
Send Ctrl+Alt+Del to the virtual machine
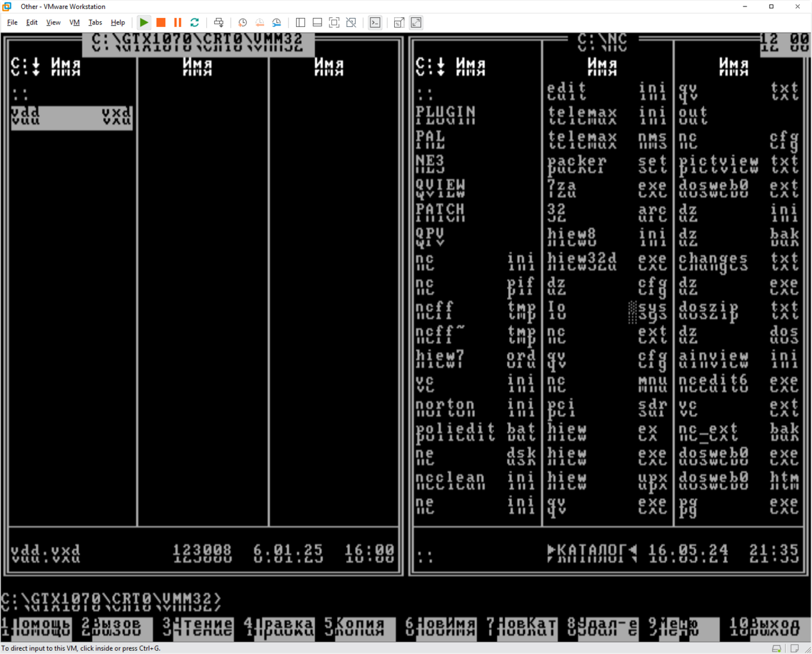(219, 22)
